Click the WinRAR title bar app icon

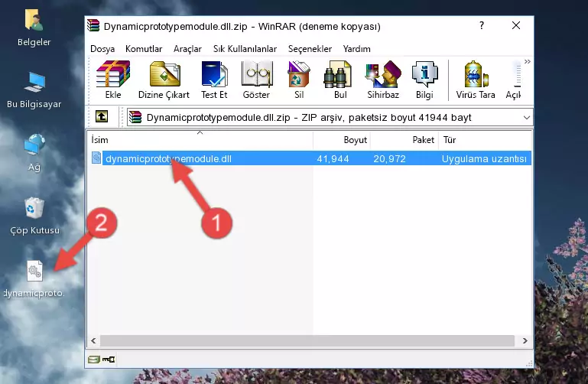[x=93, y=26]
